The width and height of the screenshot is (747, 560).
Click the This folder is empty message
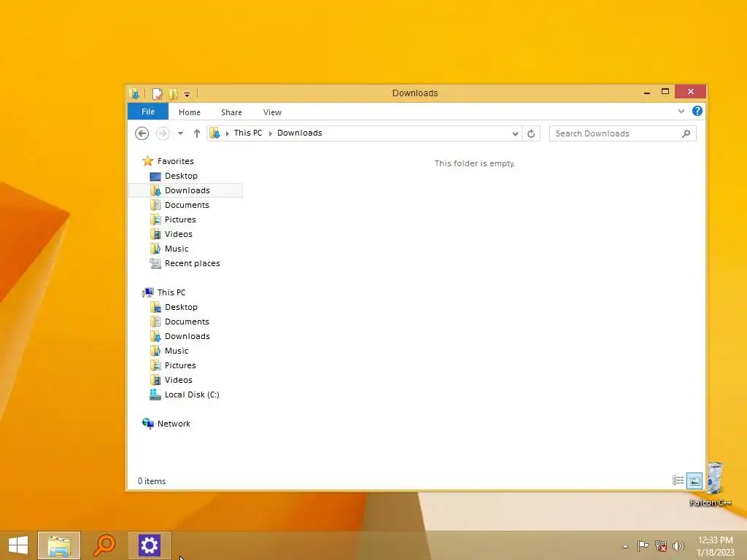tap(474, 163)
